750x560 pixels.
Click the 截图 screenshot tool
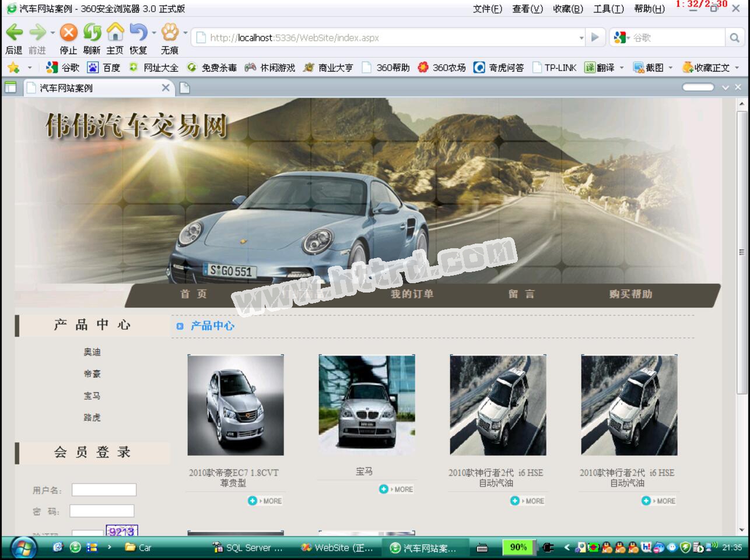649,68
